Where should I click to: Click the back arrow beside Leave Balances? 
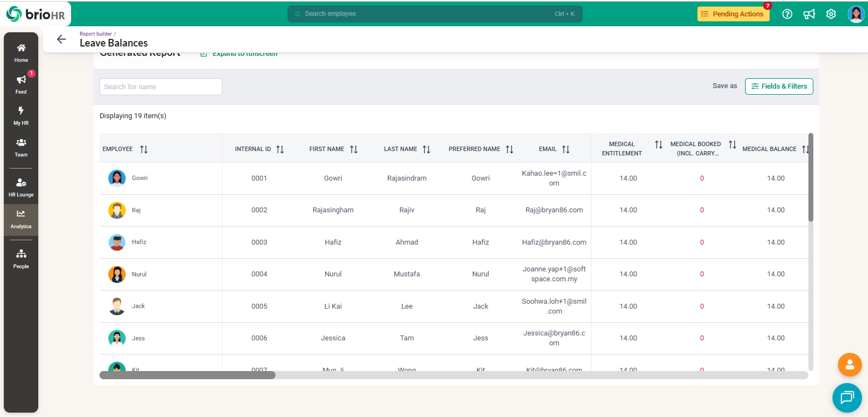pyautogui.click(x=61, y=39)
